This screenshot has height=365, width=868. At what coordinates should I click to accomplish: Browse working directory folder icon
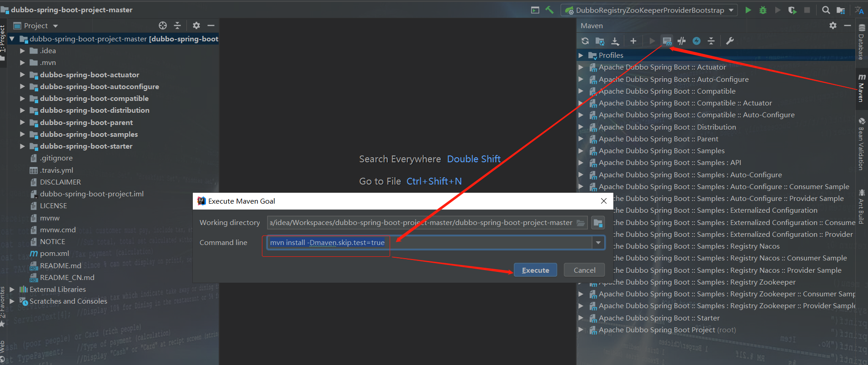[x=581, y=223]
